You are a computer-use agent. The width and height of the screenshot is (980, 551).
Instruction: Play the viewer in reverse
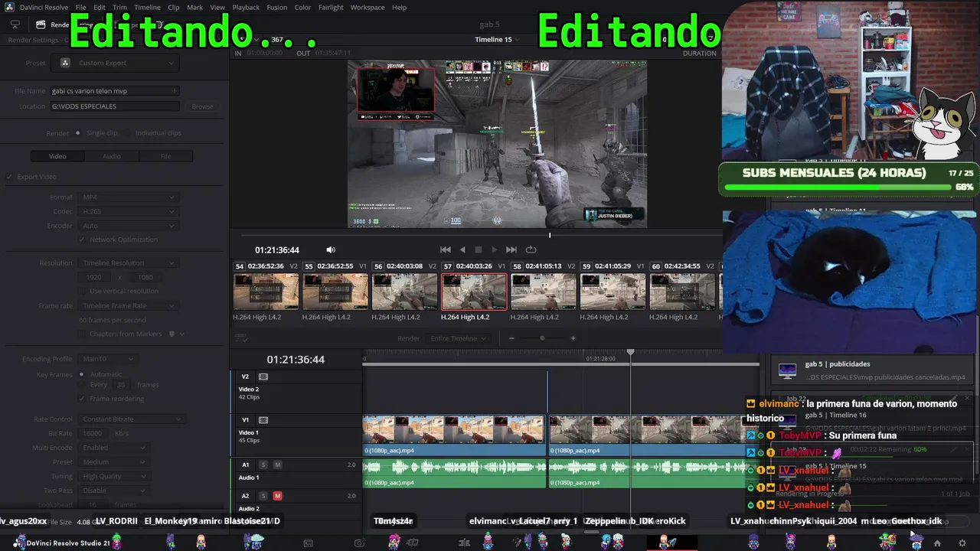click(x=462, y=249)
